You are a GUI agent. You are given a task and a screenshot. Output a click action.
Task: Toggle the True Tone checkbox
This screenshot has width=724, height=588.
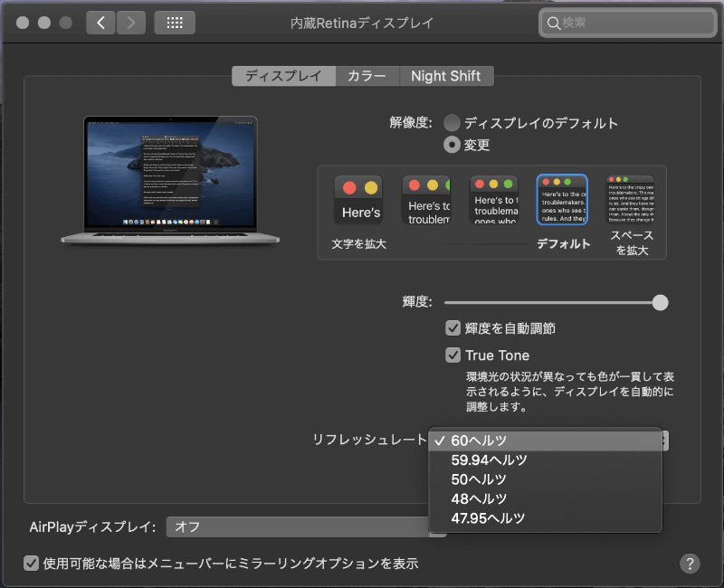tap(453, 355)
